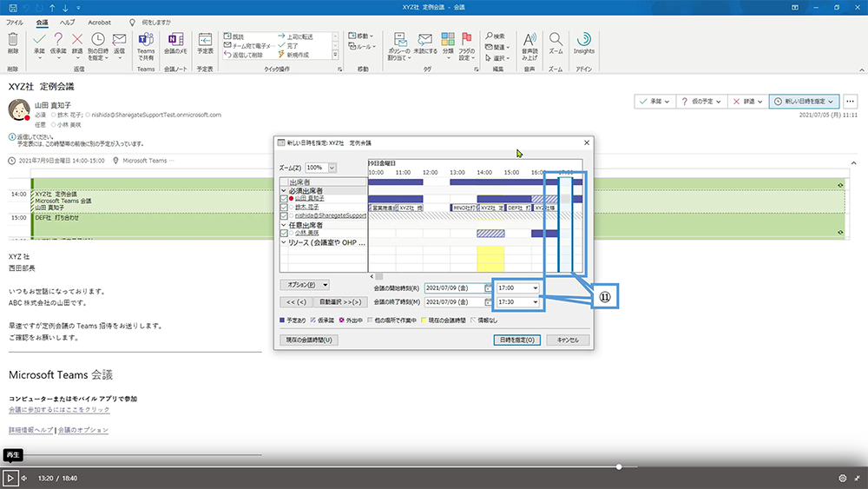Open the 17:00 start time dropdown

[535, 288]
